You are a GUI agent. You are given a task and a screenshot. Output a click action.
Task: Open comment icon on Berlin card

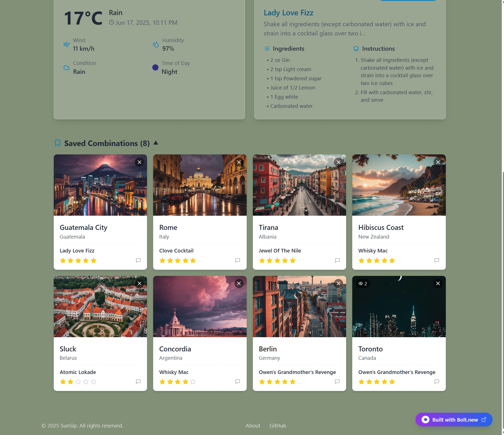pyautogui.click(x=337, y=381)
